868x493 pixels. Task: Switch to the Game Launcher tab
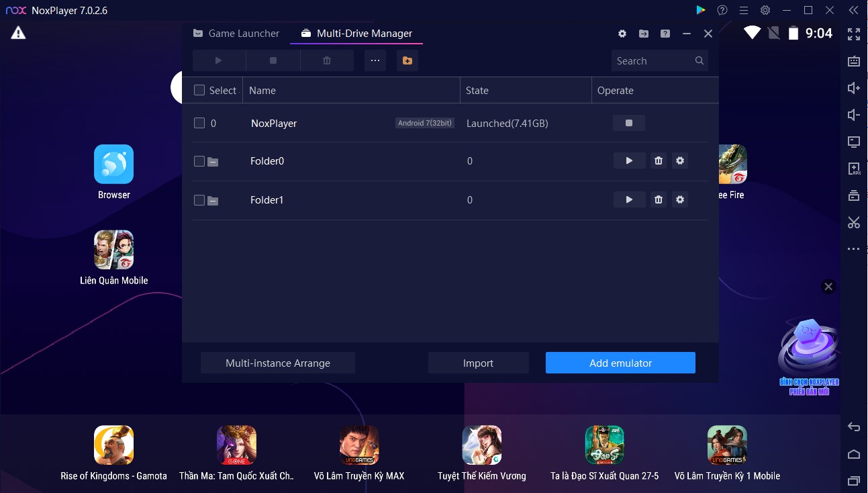236,34
